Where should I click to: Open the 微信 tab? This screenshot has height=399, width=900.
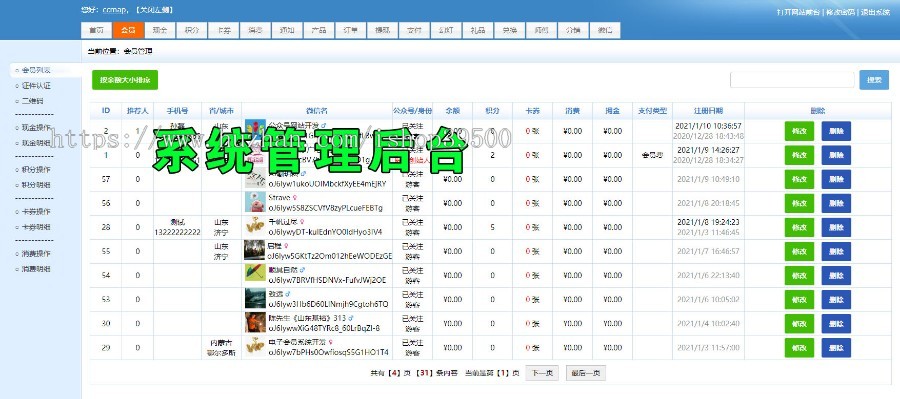tap(604, 30)
